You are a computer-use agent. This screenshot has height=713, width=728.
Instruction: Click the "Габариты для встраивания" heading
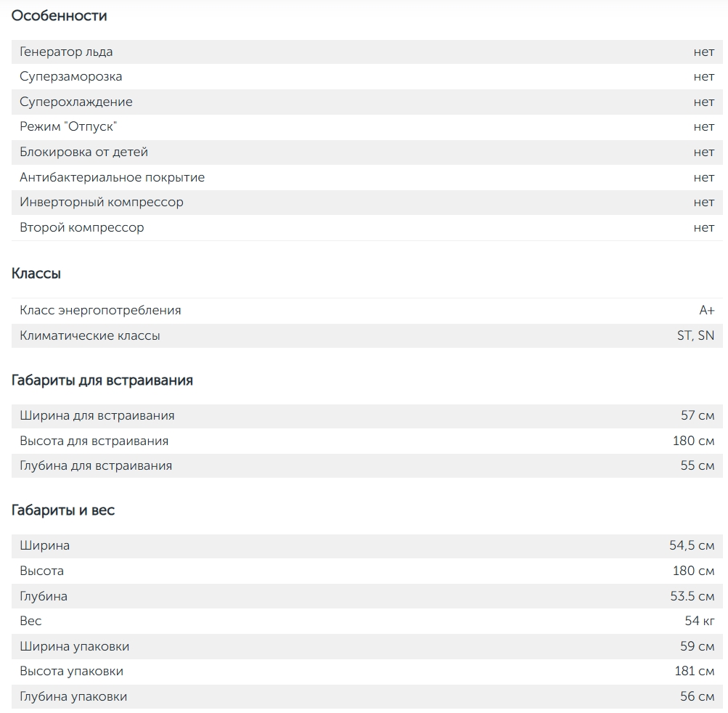102,380
